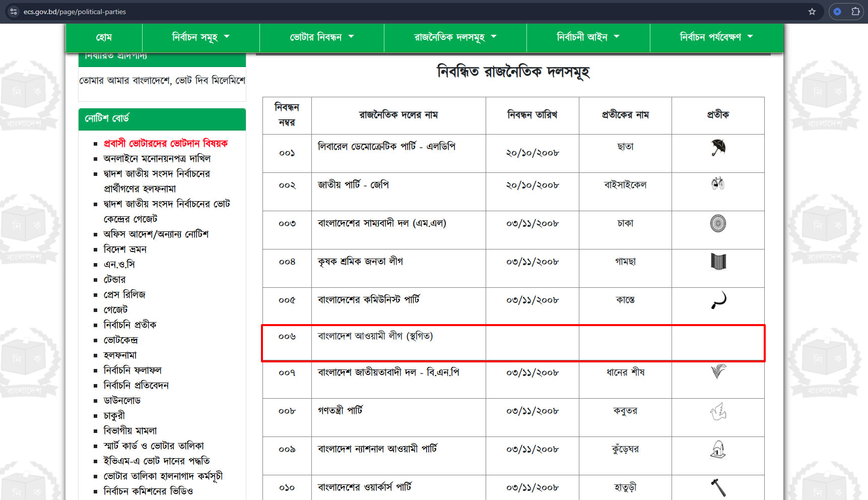This screenshot has height=500, width=868.
Task: Click the নিবন্ধন তারিখ column header
Action: [532, 115]
